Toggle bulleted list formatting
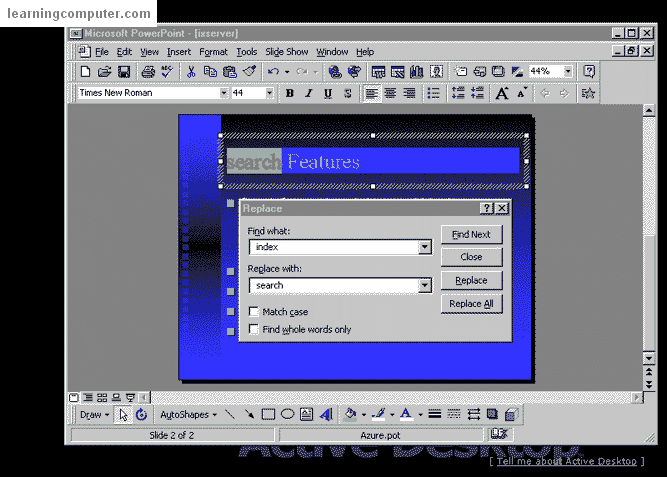 tap(433, 93)
